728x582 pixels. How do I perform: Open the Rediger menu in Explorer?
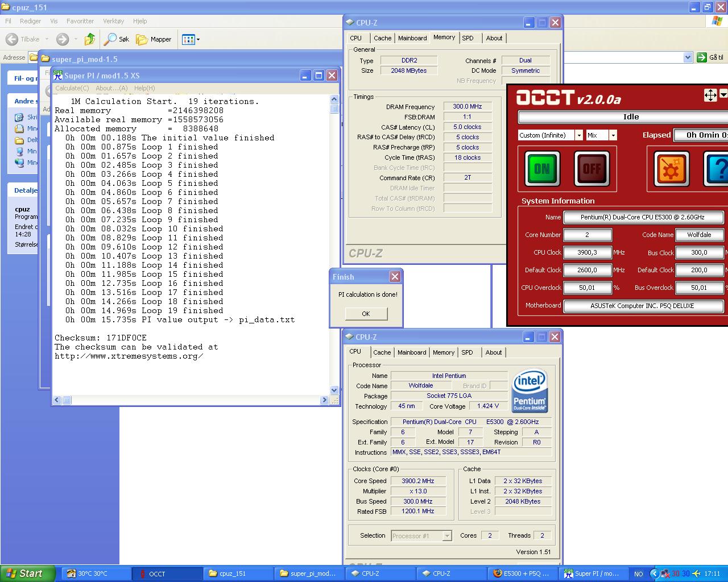click(x=30, y=21)
